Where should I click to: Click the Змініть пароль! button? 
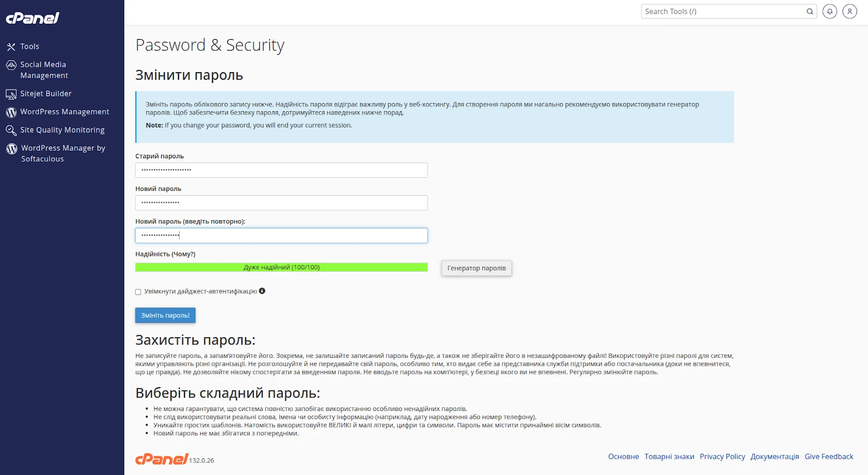pos(165,315)
